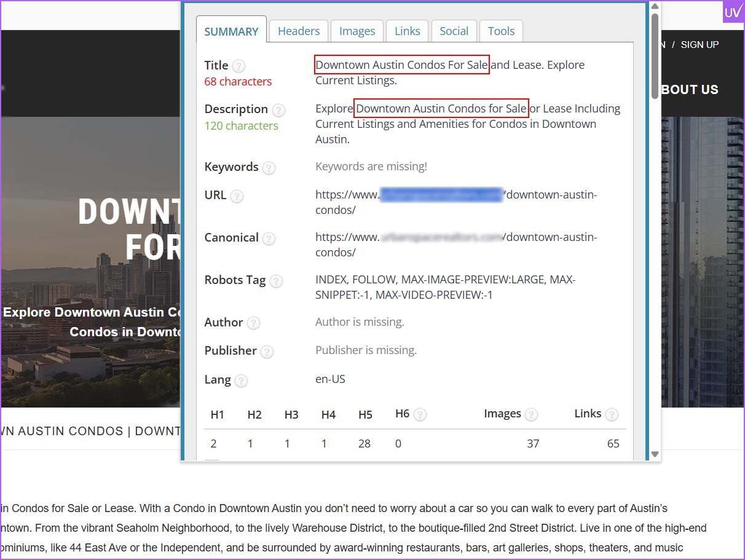The height and width of the screenshot is (560, 745).
Task: Click the Canonical URL value text
Action: click(456, 245)
